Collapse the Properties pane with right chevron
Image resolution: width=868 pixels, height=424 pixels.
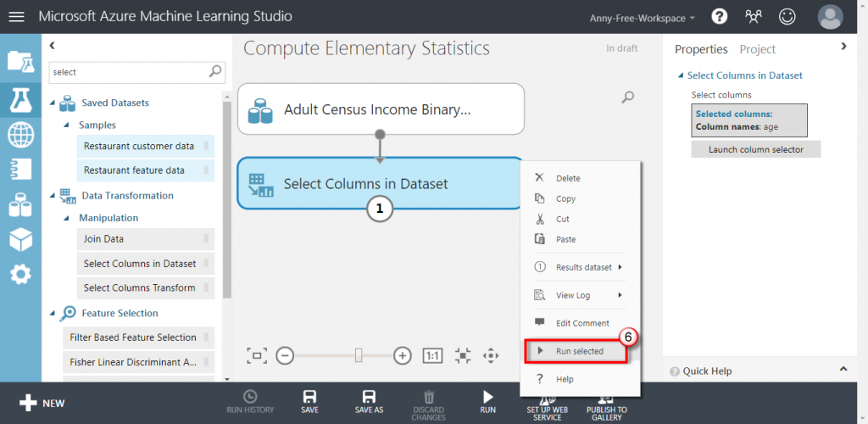coord(843,47)
